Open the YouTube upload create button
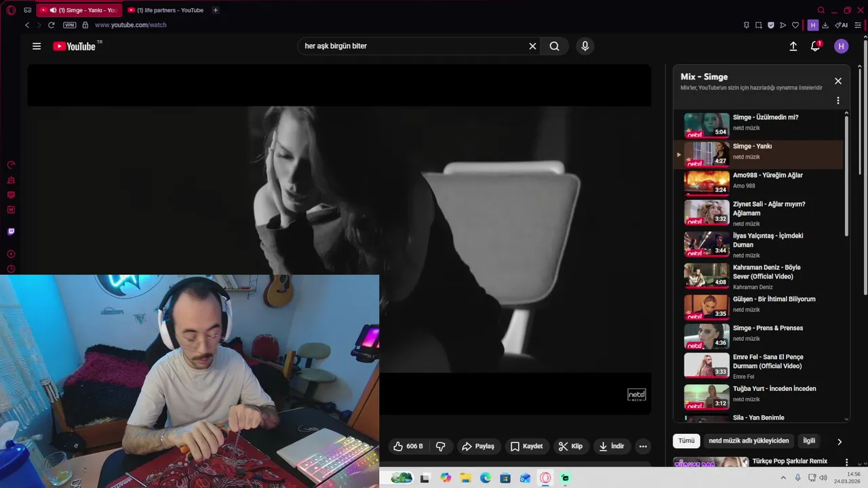This screenshot has height=488, width=868. 793,46
